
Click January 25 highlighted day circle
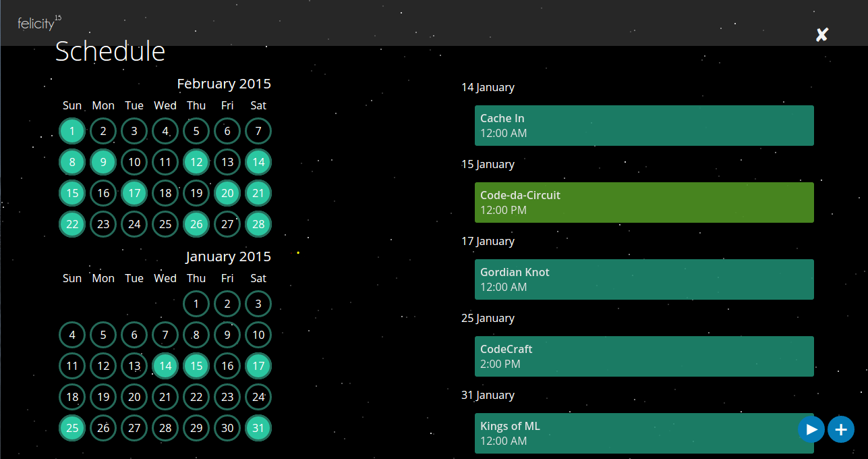point(72,428)
